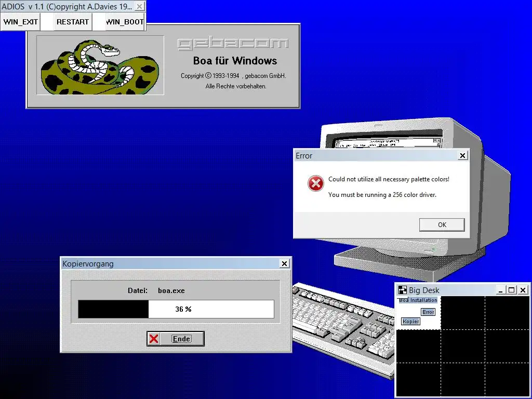Select the Error thumbnail in Big Desk

click(x=428, y=312)
